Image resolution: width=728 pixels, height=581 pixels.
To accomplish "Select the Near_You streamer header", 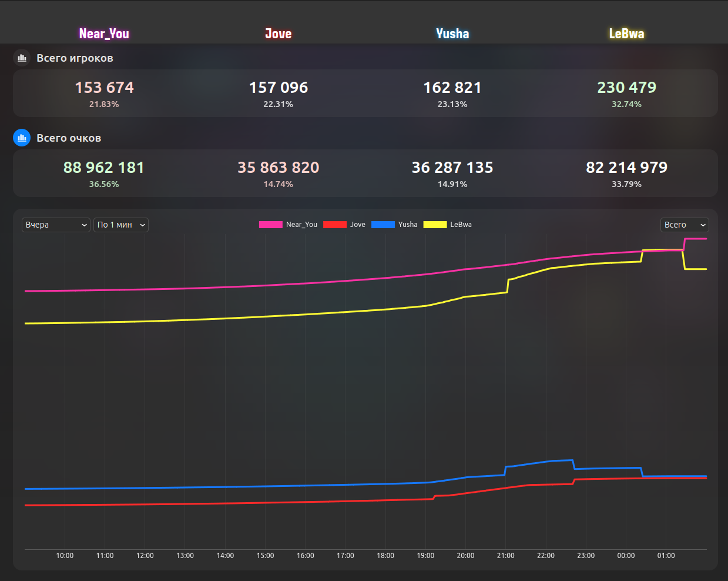I will 104,34.
